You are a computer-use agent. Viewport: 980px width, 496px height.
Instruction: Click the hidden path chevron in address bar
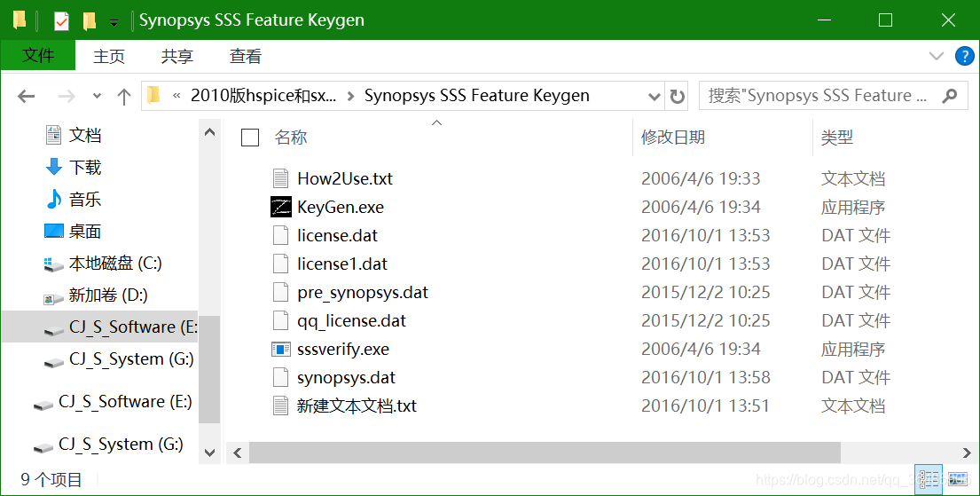tap(176, 96)
